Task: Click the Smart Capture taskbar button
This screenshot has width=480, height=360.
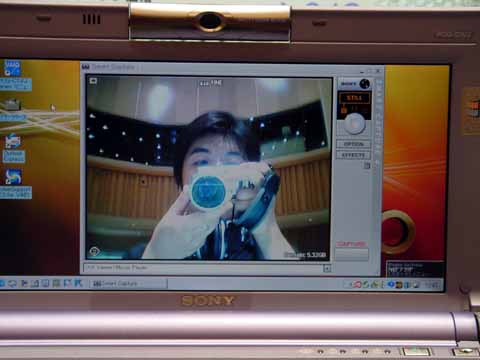Action: tap(128, 284)
